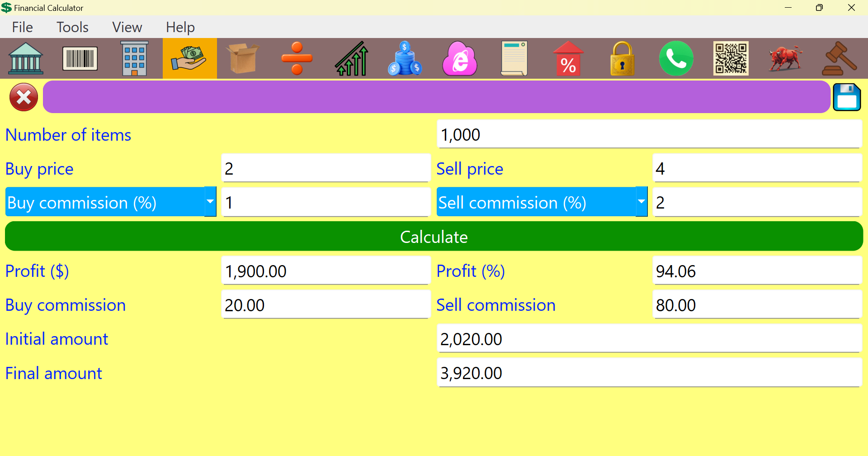Open the bank calculator tool
Screen dimensions: 868x456
[26, 58]
